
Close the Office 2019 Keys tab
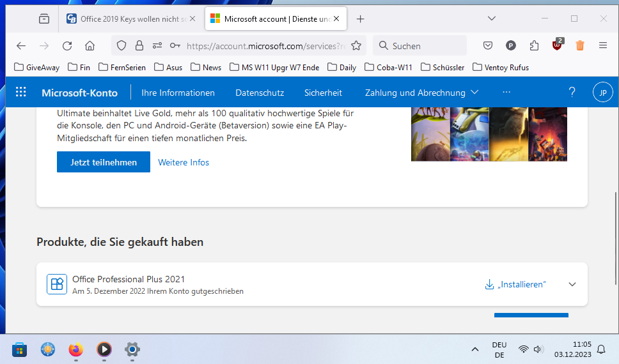[192, 19]
